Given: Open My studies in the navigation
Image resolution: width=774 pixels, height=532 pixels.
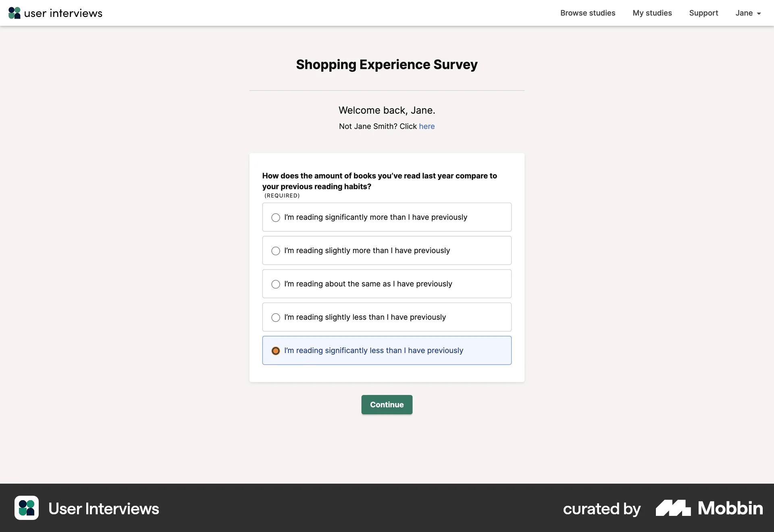Looking at the screenshot, I should (x=652, y=13).
